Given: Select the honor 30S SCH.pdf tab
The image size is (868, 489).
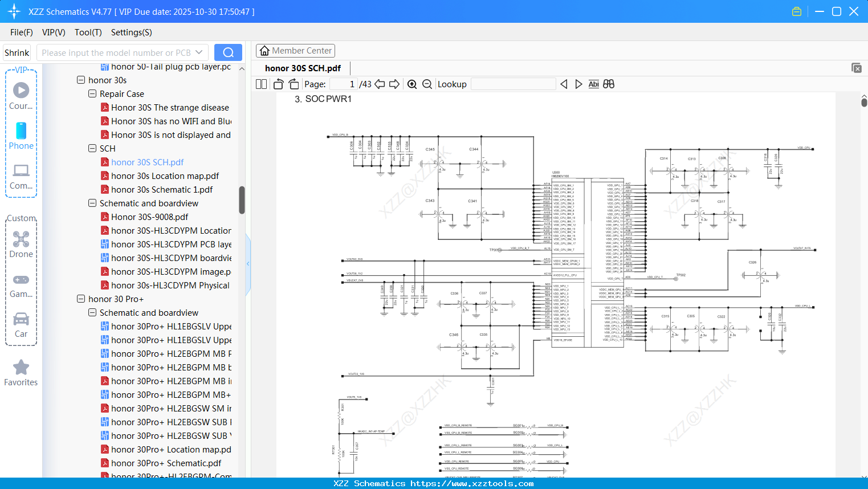Looking at the screenshot, I should [x=303, y=68].
